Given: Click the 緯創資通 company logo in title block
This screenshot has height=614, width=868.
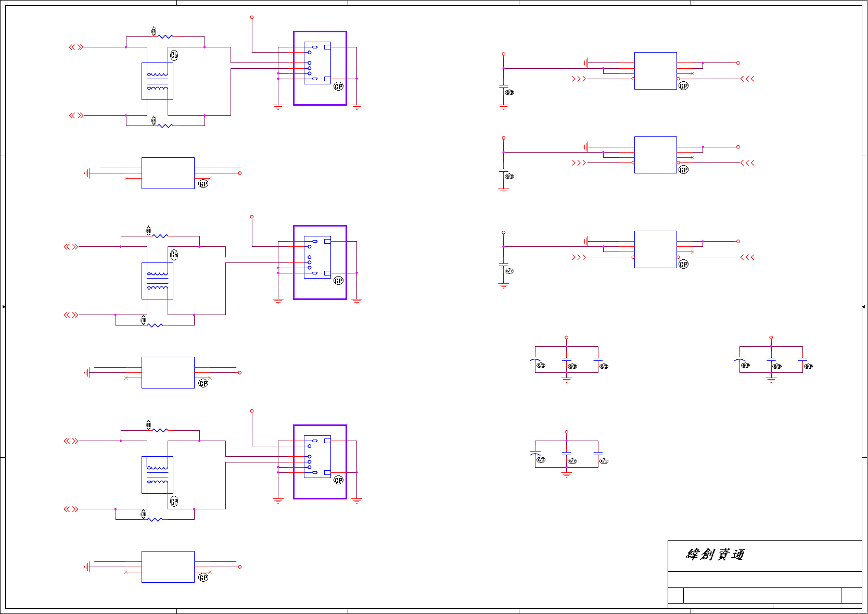Looking at the screenshot, I should pyautogui.click(x=715, y=554).
